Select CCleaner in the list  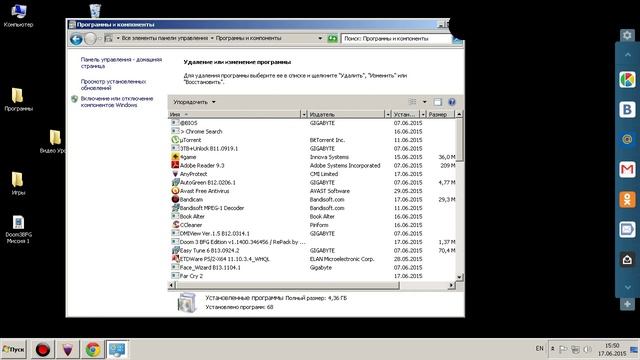(x=313, y=225)
